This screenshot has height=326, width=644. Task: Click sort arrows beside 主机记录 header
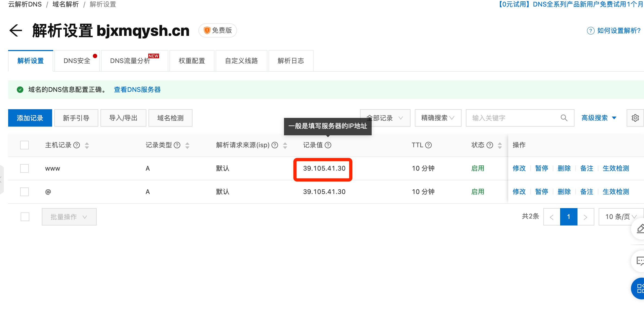(87, 145)
